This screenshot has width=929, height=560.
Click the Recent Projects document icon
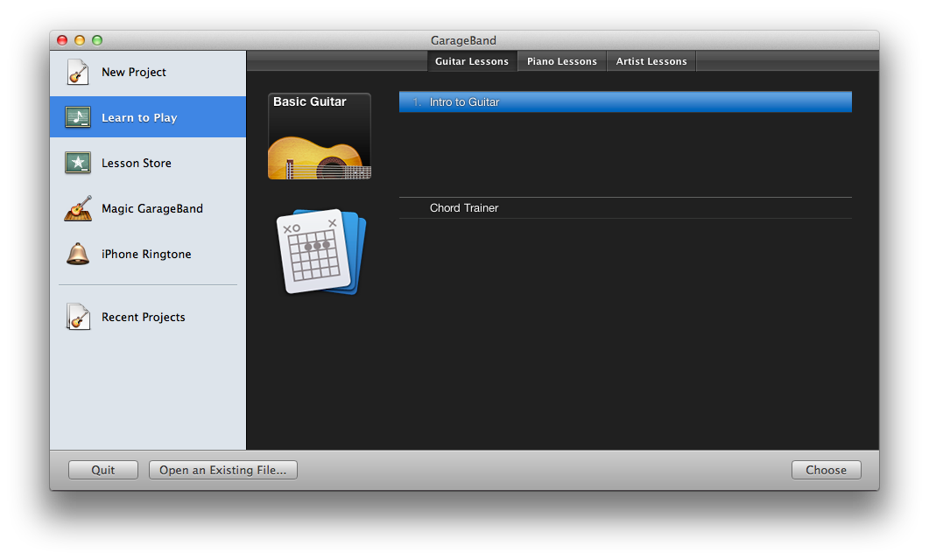pos(78,318)
